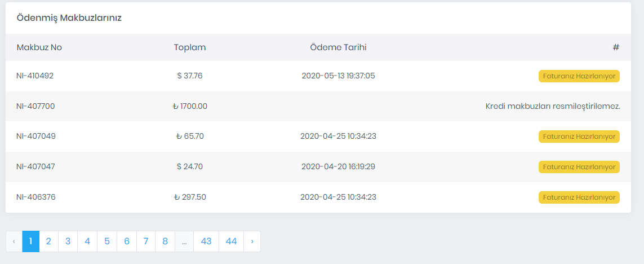Go to page 8

pos(165,241)
